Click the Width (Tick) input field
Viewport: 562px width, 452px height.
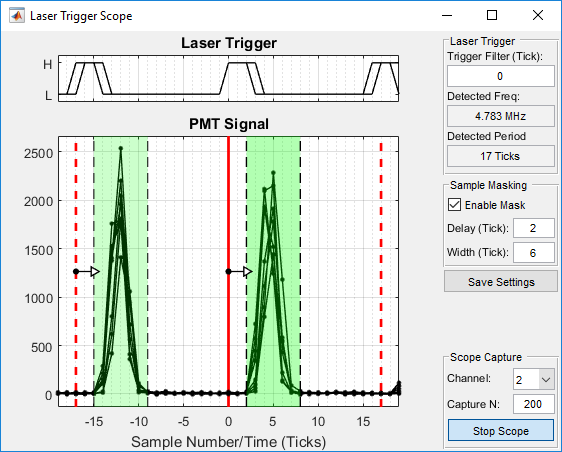click(534, 252)
